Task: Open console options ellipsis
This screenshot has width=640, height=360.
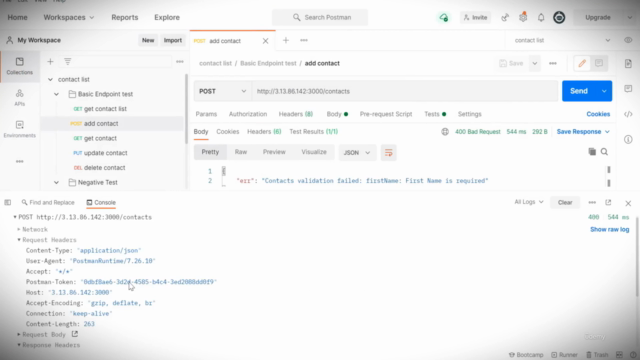Action: coord(592,202)
